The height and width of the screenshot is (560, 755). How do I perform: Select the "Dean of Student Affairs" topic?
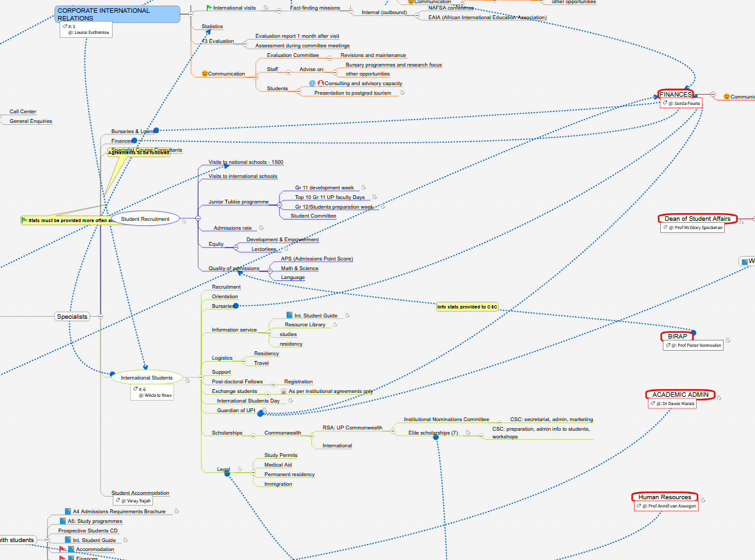697,218
